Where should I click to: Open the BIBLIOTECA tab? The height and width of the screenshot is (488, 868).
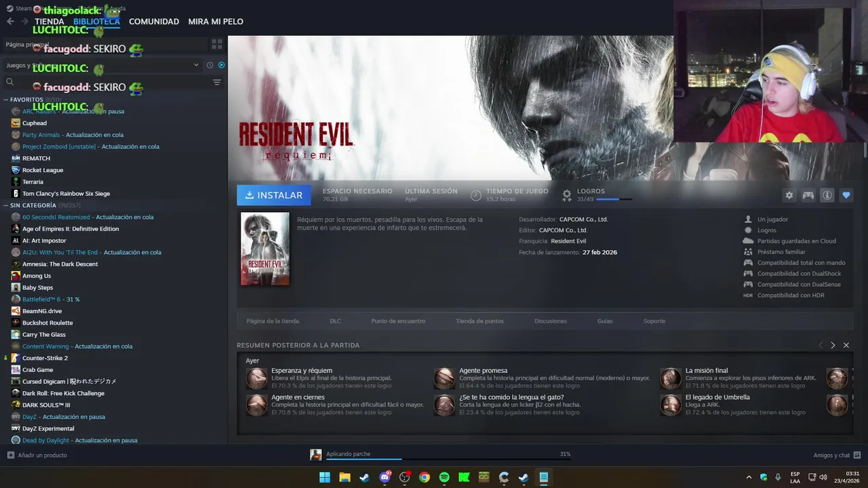96,22
